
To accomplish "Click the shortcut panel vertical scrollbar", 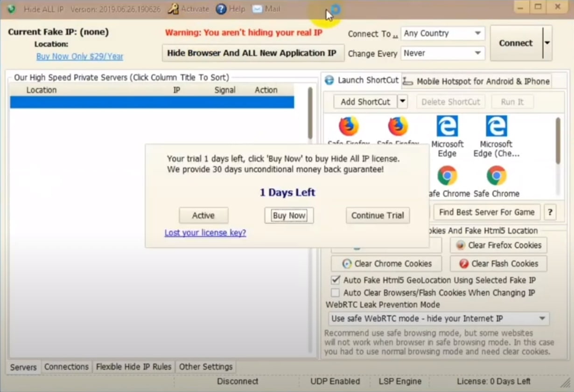I will pos(558,140).
